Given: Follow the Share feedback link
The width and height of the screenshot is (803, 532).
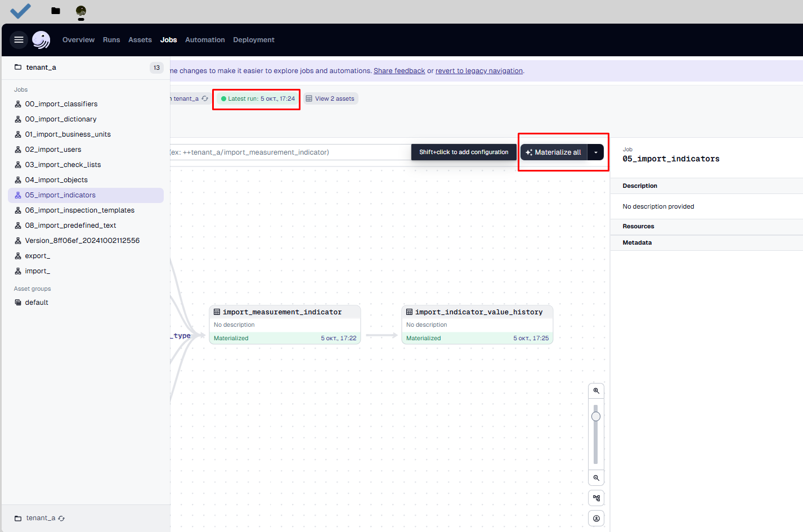Looking at the screenshot, I should pos(399,71).
